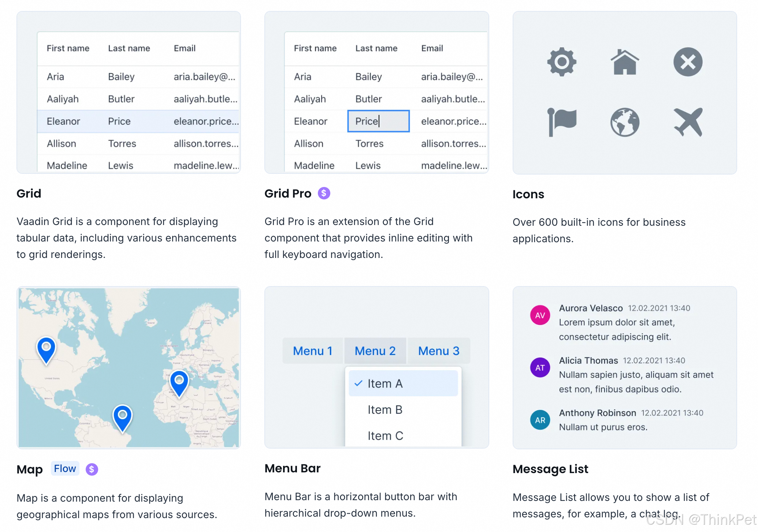
Task: Click the home icon
Action: pyautogui.click(x=625, y=62)
